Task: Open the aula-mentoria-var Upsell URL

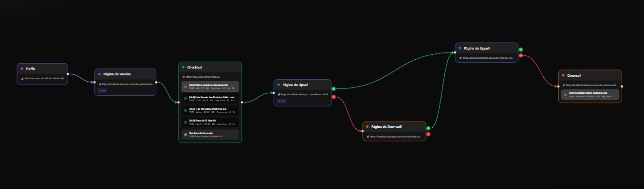Action: 488,58
